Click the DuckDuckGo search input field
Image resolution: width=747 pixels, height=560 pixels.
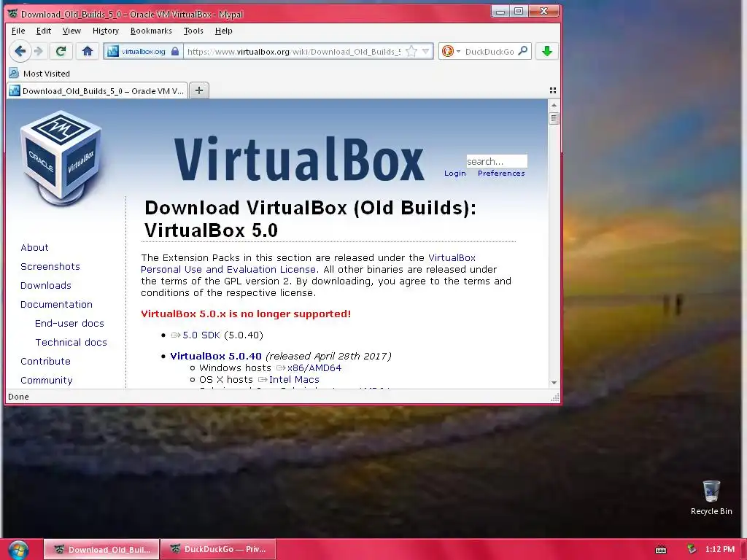[489, 52]
